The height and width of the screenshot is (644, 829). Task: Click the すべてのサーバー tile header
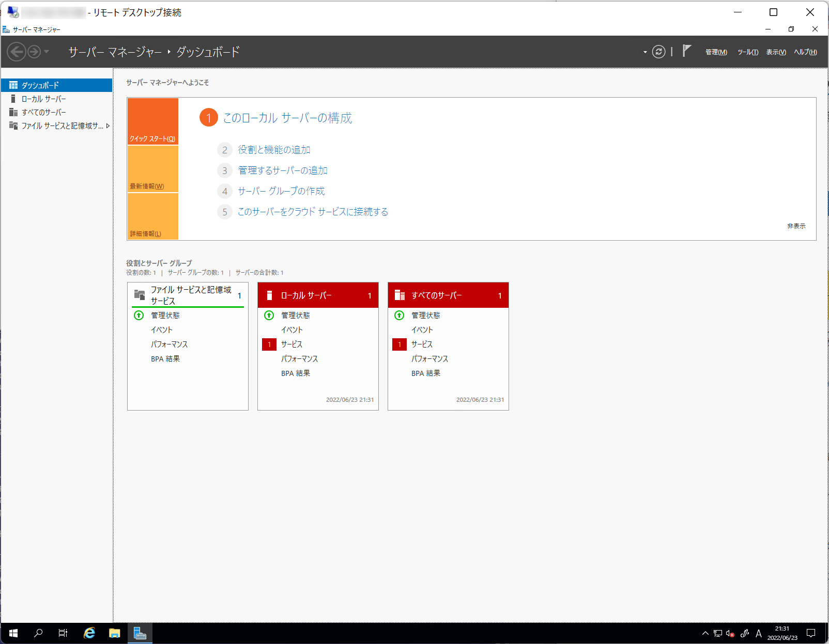click(x=448, y=295)
